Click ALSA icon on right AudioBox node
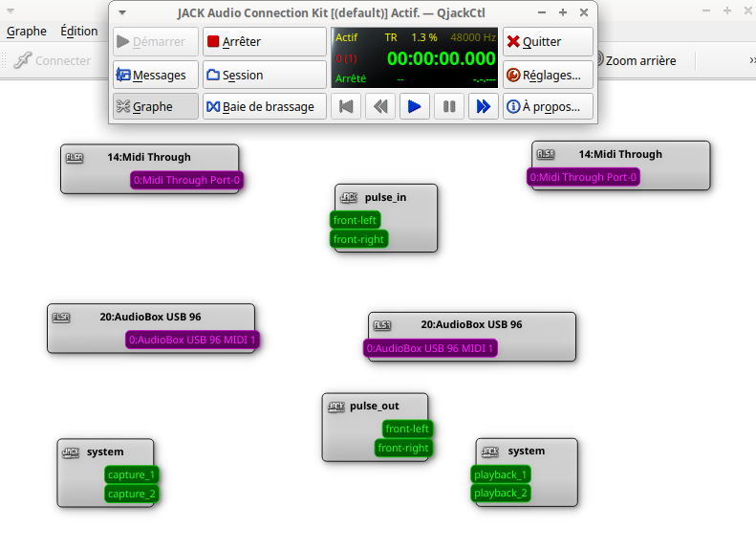Image resolution: width=756 pixels, height=551 pixels. [x=382, y=324]
